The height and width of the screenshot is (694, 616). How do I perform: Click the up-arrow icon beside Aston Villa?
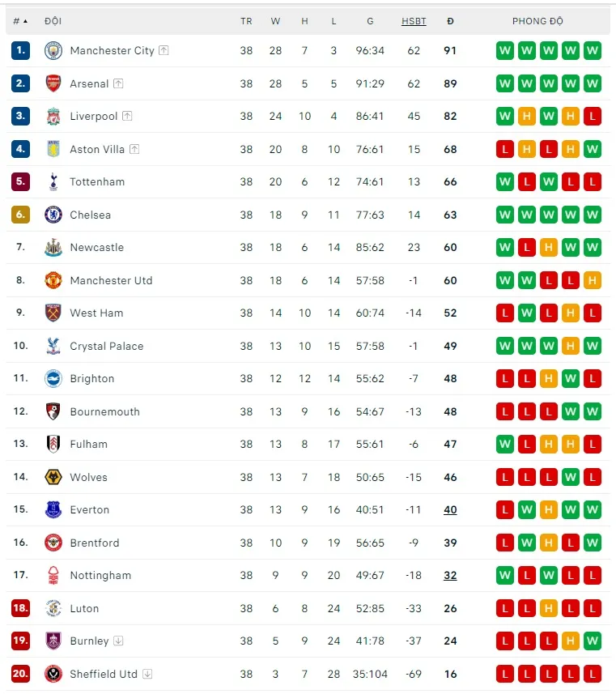click(134, 149)
